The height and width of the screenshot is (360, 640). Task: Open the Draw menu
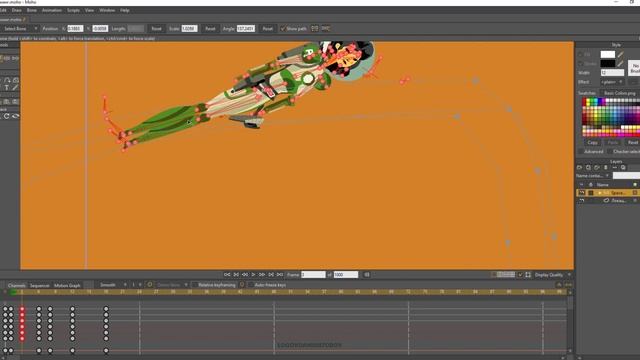17,10
